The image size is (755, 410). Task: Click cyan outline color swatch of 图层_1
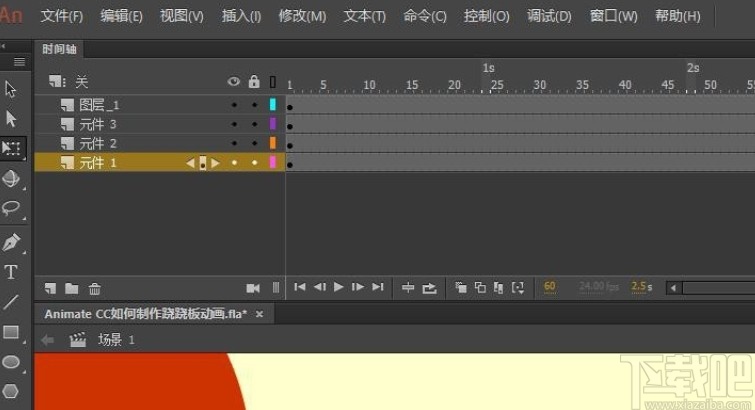tap(273, 105)
